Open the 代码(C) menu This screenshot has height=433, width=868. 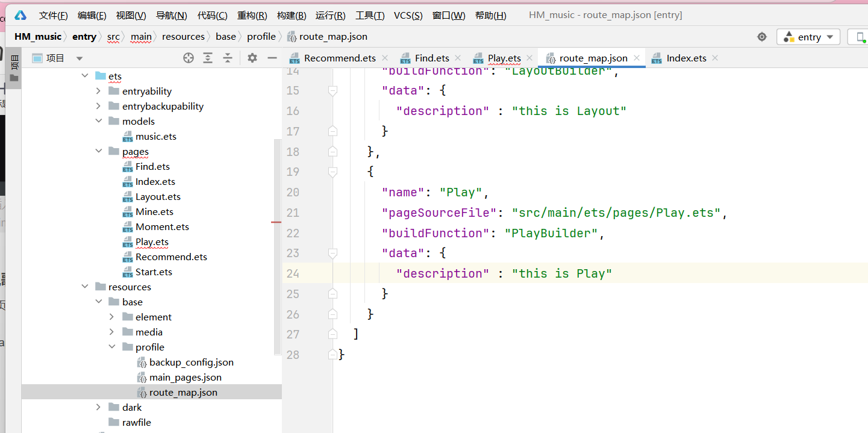point(213,15)
